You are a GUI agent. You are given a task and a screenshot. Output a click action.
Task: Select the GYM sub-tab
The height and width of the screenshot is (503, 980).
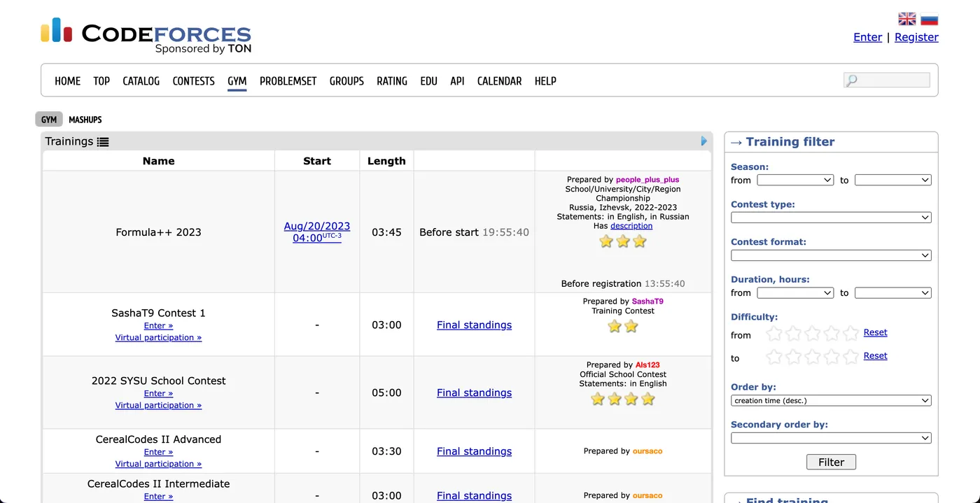point(49,120)
